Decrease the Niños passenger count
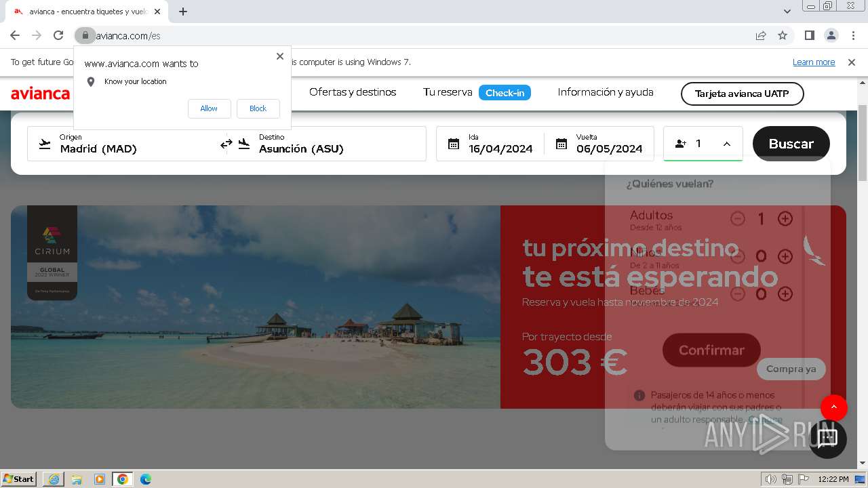868x488 pixels. 737,256
